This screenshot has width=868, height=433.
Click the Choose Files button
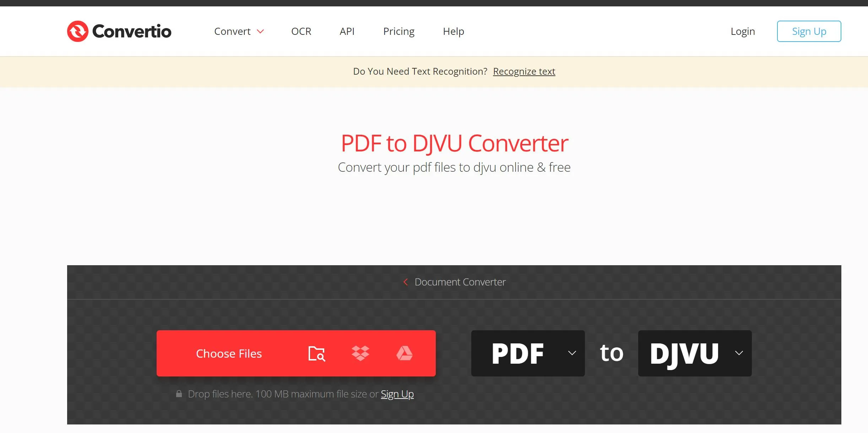point(229,353)
